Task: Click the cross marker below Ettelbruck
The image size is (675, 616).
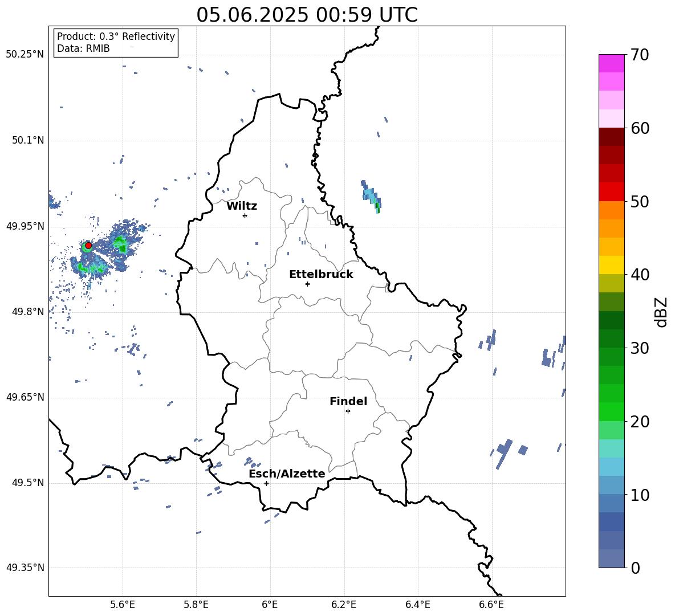Action: pyautogui.click(x=307, y=284)
